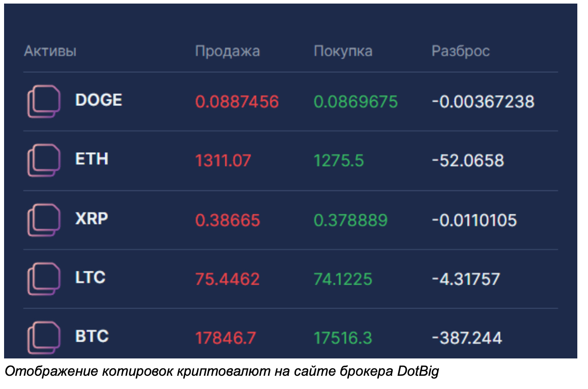Screen dimensions: 588x389
Task: Click the ETH asset icon
Action: click(x=43, y=160)
